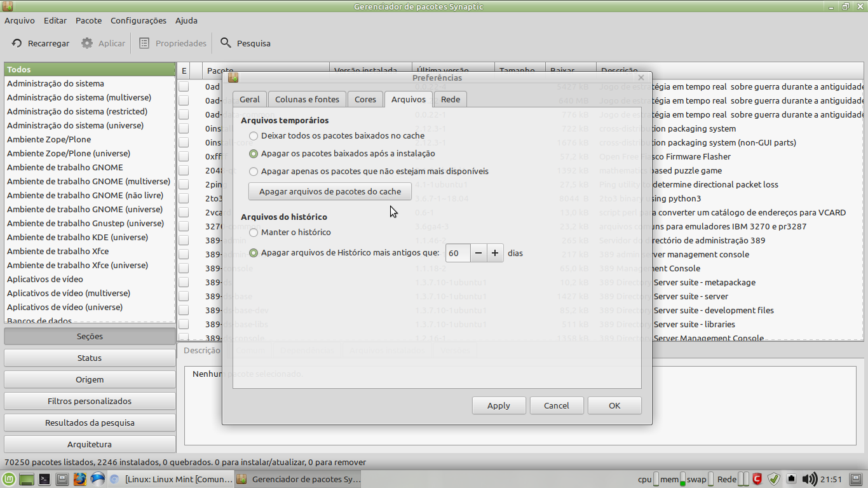Viewport: 868px width, 488px height.
Task: Switch to the Geral tab
Action: click(x=250, y=99)
